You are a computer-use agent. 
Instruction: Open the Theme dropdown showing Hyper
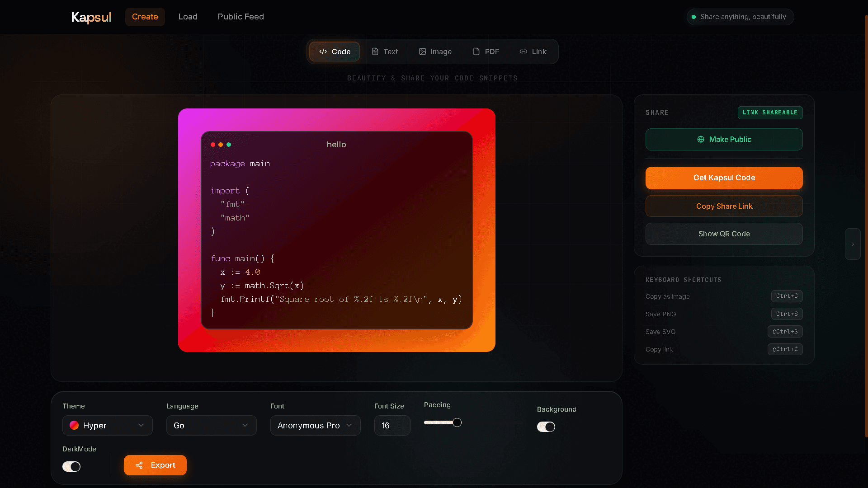coord(108,425)
